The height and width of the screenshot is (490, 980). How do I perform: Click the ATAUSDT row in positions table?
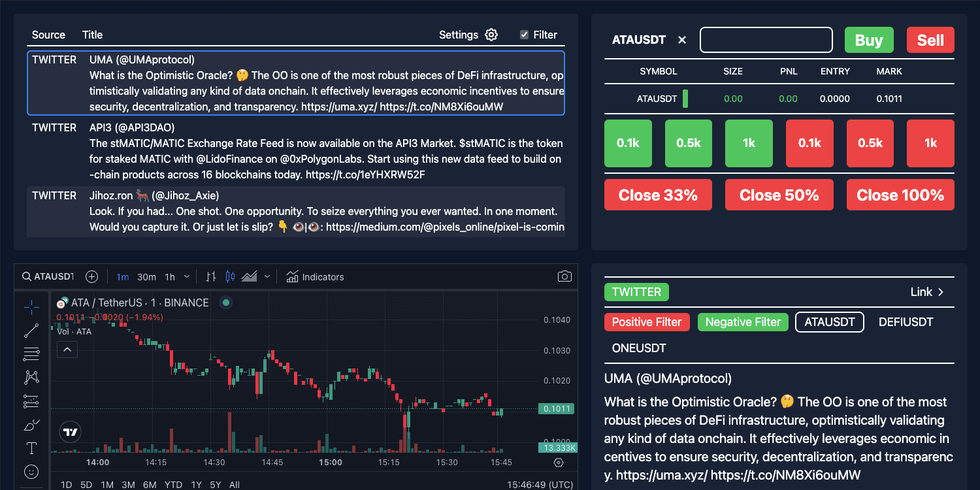click(779, 99)
